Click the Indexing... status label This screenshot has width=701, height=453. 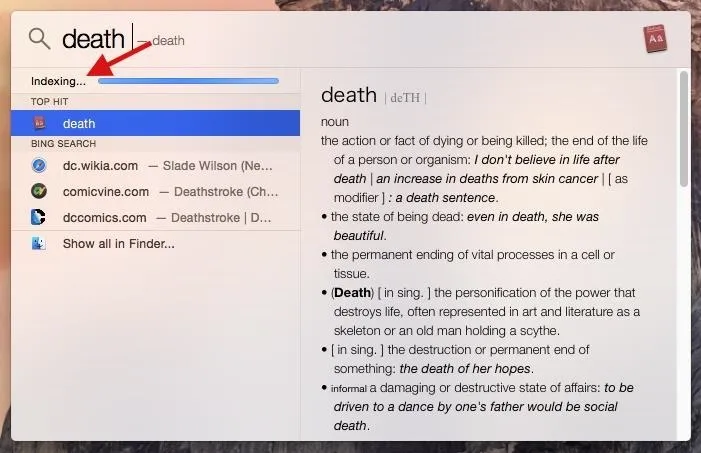point(58,81)
